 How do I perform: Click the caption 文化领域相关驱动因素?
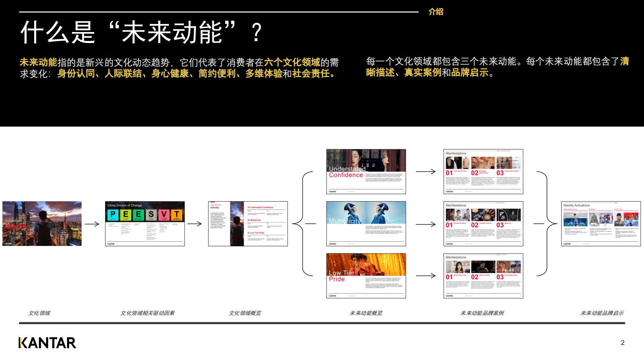147,313
